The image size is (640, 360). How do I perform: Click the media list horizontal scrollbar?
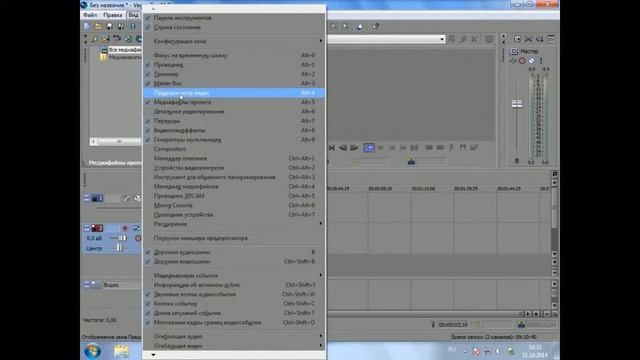(116, 141)
